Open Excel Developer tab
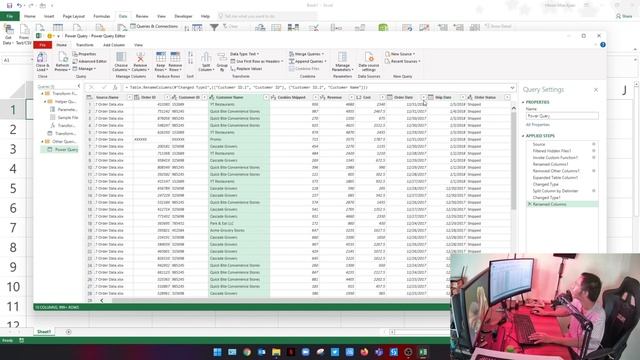 (x=183, y=16)
